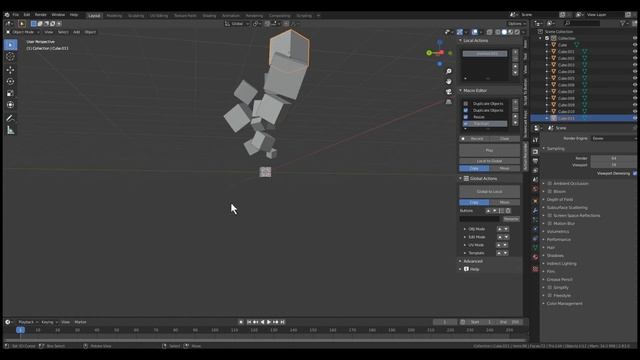Click the Play button in Macro Editor
The width and height of the screenshot is (640, 360).
point(489,150)
